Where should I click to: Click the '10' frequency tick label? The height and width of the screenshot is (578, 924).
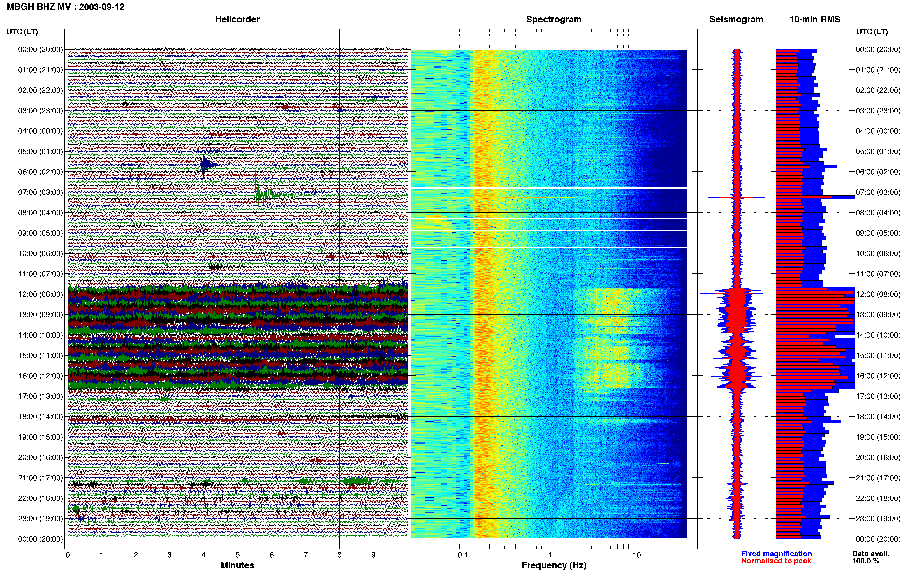click(637, 555)
